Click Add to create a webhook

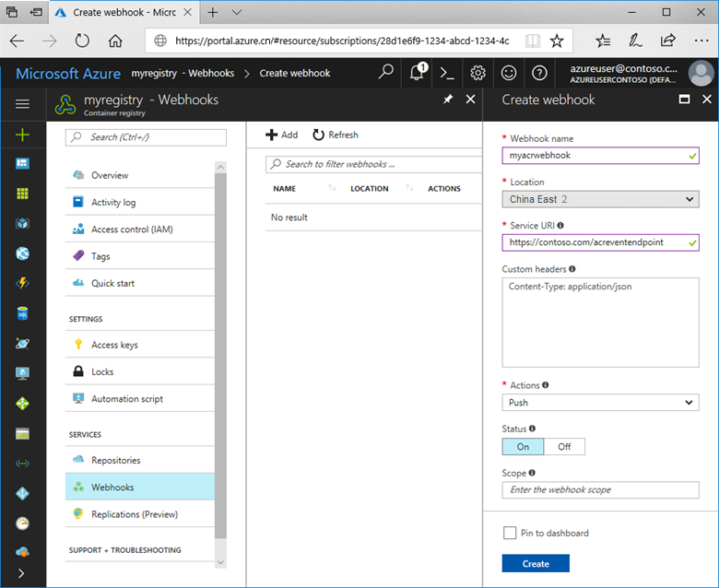pos(282,135)
